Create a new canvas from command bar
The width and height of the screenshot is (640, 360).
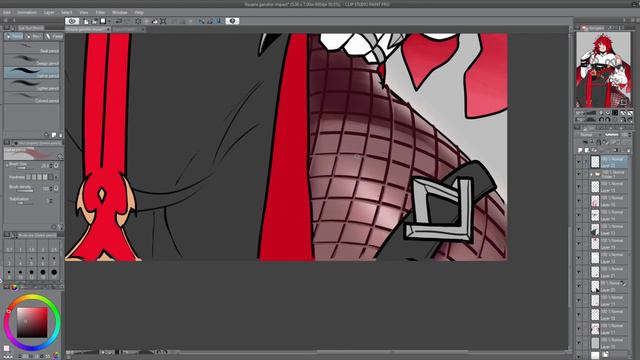(x=86, y=21)
